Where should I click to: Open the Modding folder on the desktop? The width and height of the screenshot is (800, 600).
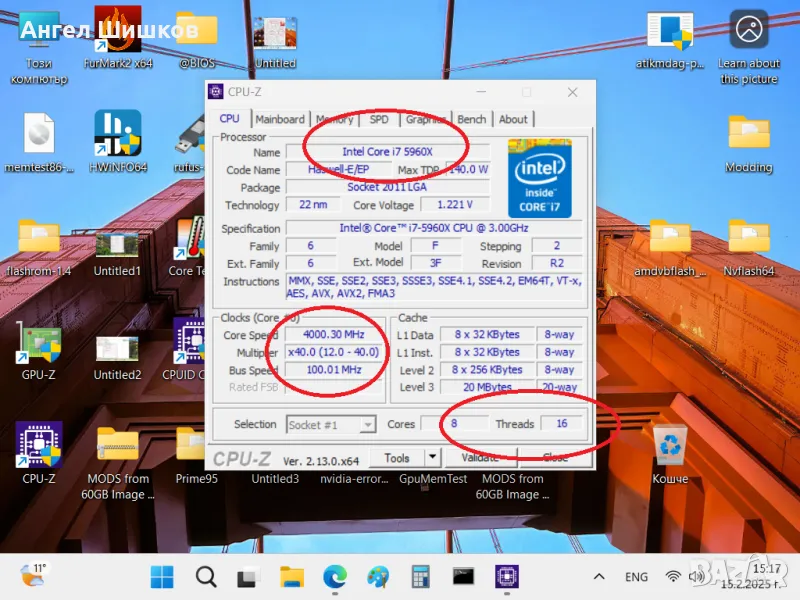tap(748, 133)
